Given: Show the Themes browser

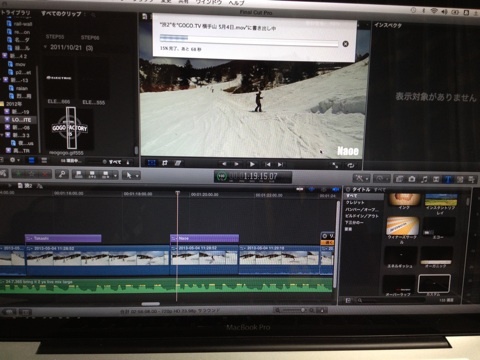Looking at the screenshot, I should 472,180.
